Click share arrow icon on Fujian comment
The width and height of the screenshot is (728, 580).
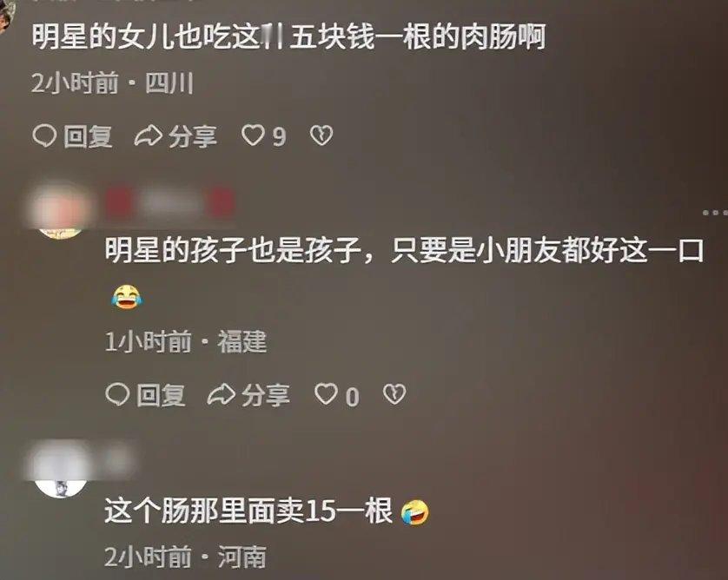221,395
